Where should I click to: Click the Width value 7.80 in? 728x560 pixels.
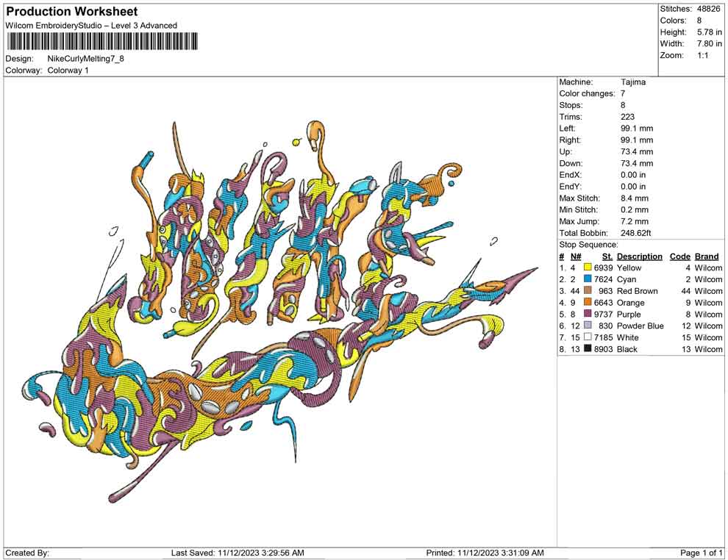point(710,43)
